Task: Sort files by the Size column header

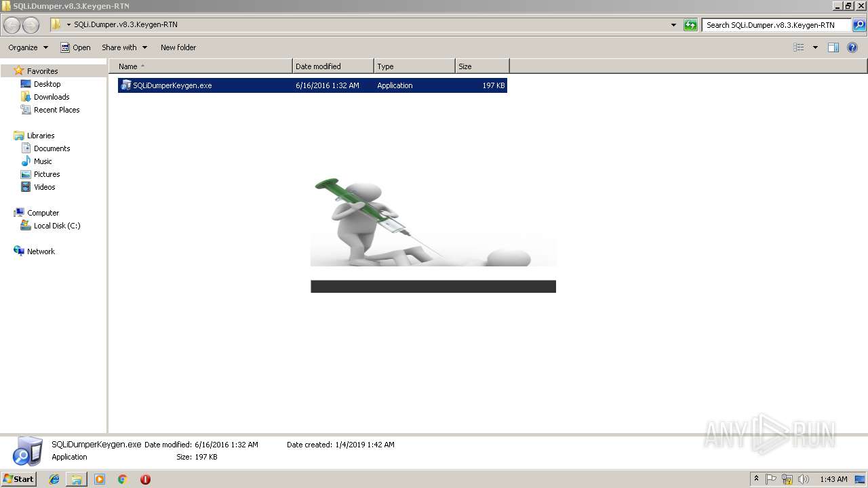Action: [482, 66]
